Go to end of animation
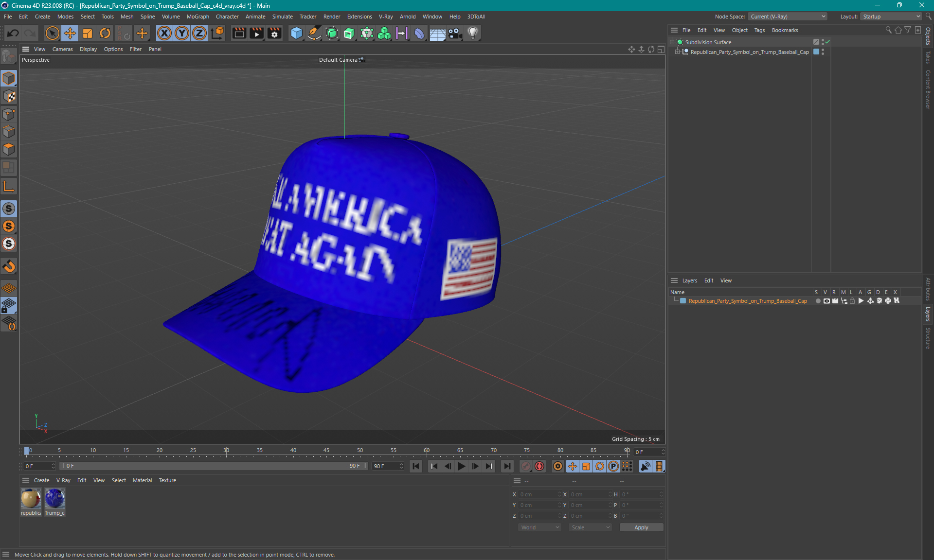The height and width of the screenshot is (560, 934). 507,466
